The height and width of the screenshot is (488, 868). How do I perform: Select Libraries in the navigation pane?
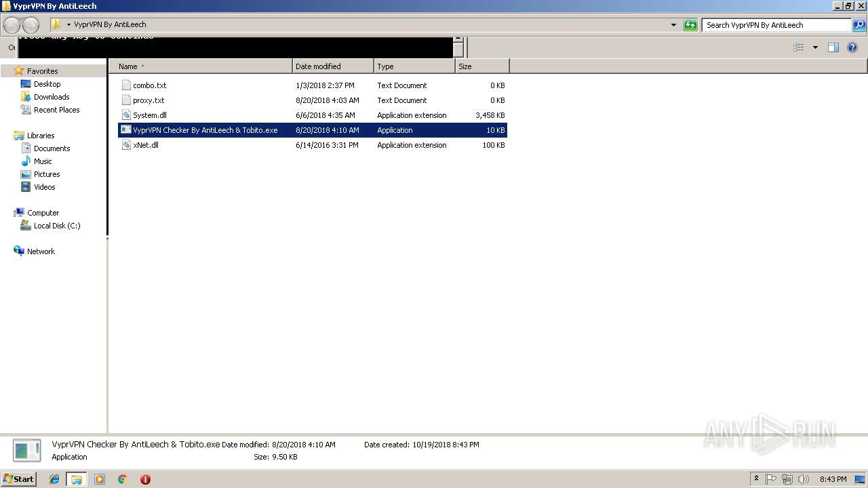click(41, 136)
